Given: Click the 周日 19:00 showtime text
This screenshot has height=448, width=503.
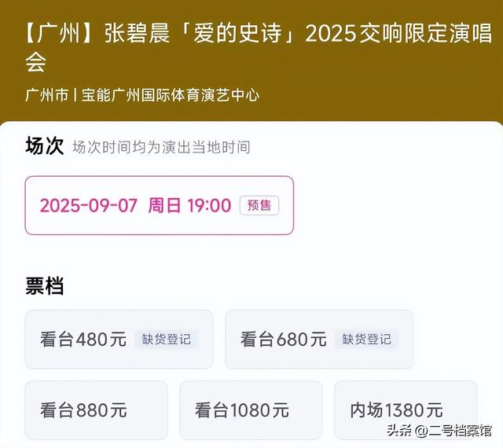Looking at the screenshot, I should [189, 206].
